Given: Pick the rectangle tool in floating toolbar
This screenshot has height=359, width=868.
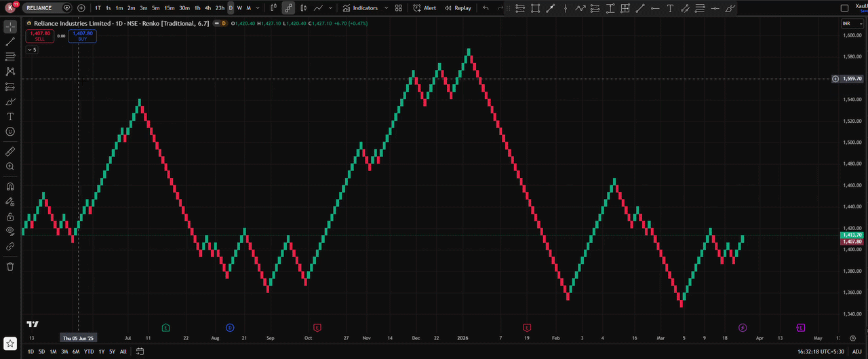Looking at the screenshot, I should [x=536, y=8].
